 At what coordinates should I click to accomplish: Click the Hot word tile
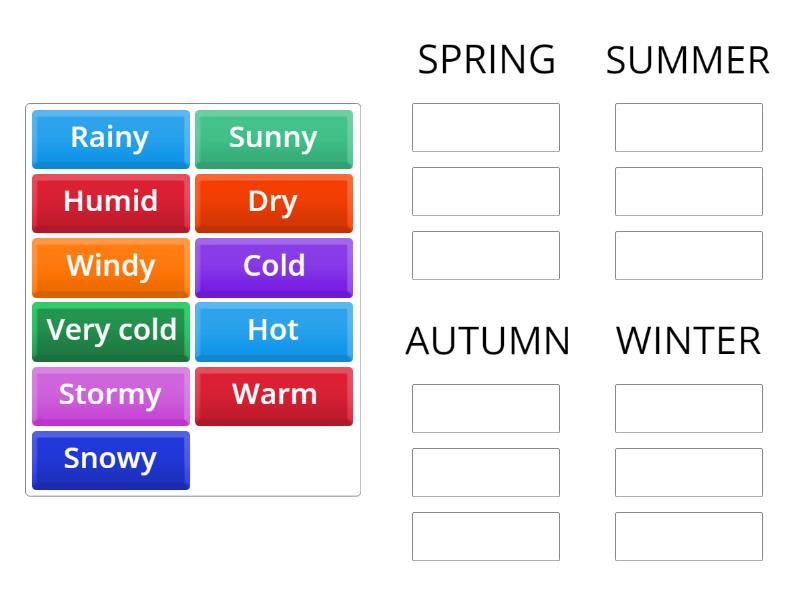274,331
